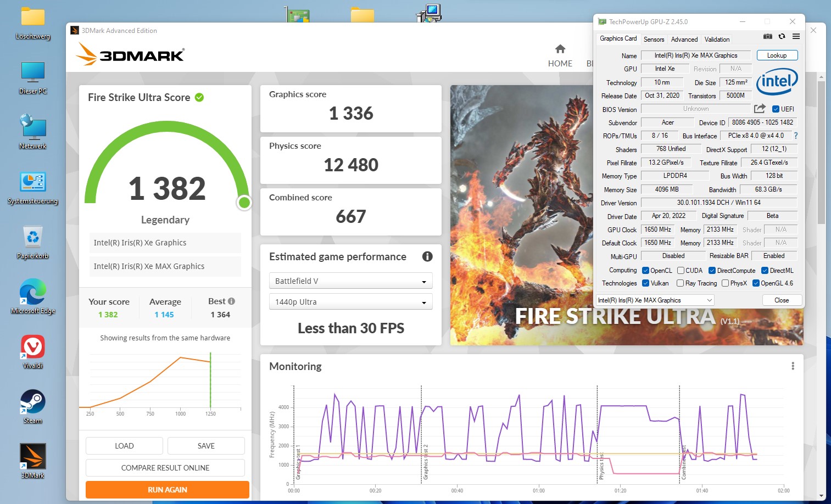The width and height of the screenshot is (831, 504).
Task: Click the Intel(R) Iris(R) Xe MAX Graphics row in 3DMark
Action: pos(165,266)
